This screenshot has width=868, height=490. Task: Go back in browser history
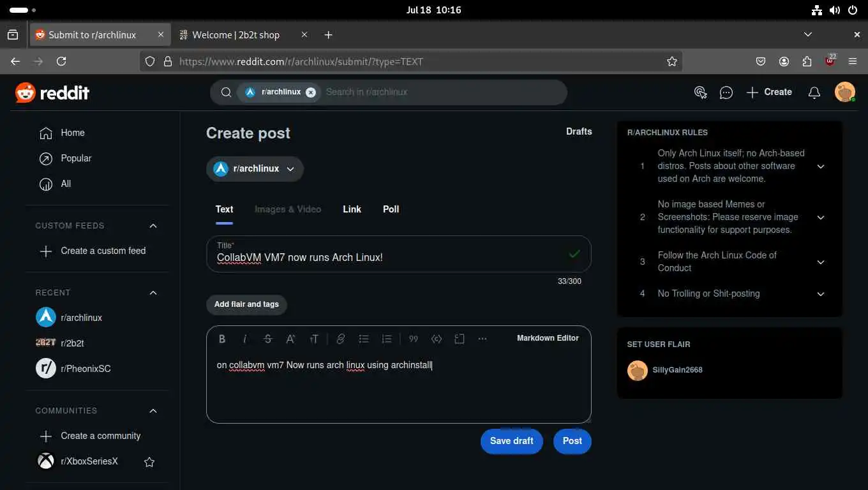pos(15,61)
